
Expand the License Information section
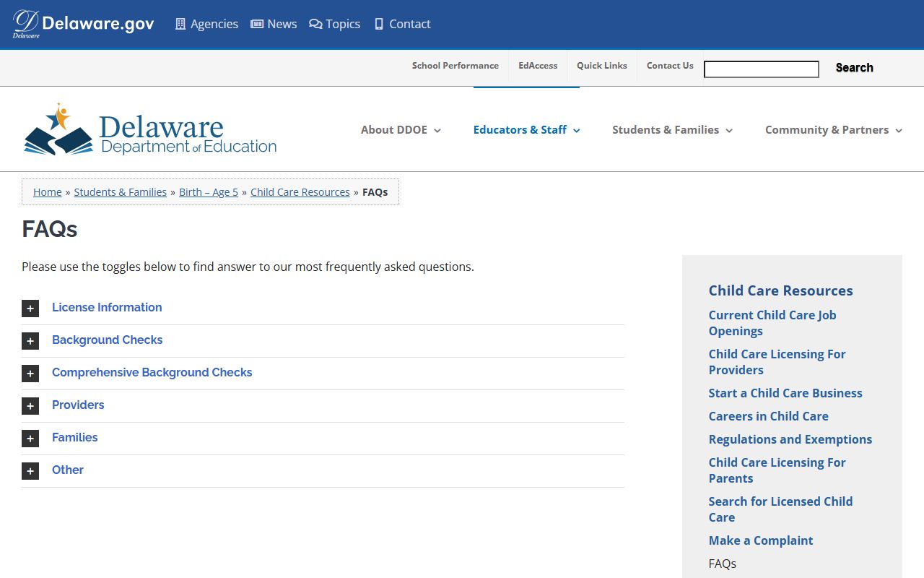(107, 307)
